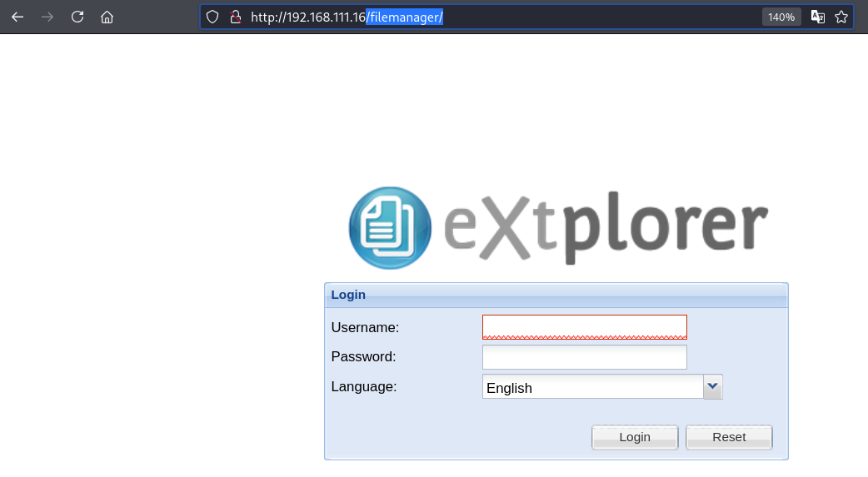Viewport: 868px width, 477px height.
Task: Reload the current page
Action: click(77, 17)
